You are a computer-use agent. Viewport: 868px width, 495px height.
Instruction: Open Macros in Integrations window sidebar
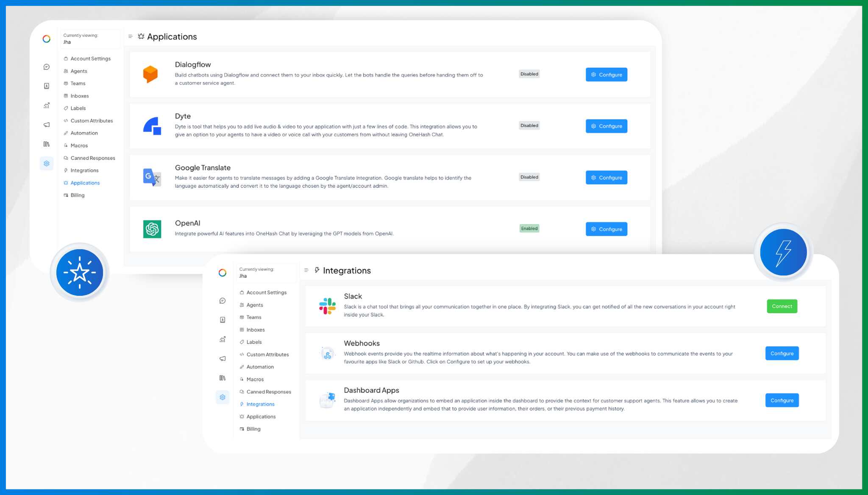[x=252, y=380]
